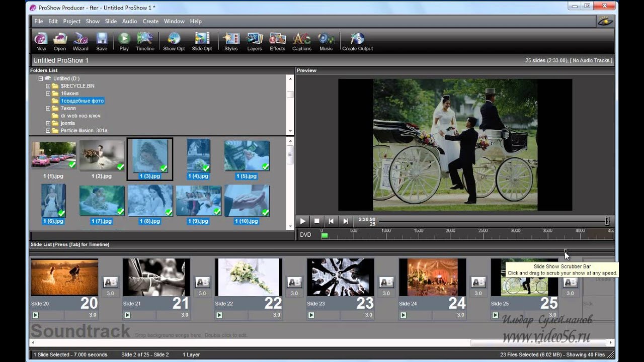Click the Stop playback button
Image resolution: width=644 pixels, height=362 pixels.
coord(317,221)
